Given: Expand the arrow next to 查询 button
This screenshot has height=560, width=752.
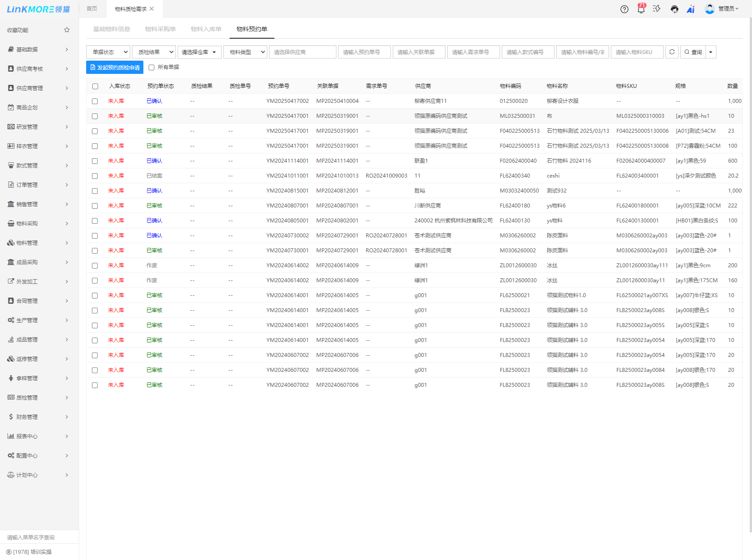Looking at the screenshot, I should (x=711, y=52).
